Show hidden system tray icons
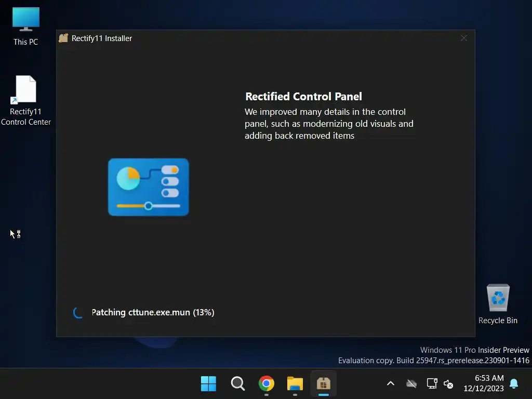The image size is (532, 399). pos(391,384)
